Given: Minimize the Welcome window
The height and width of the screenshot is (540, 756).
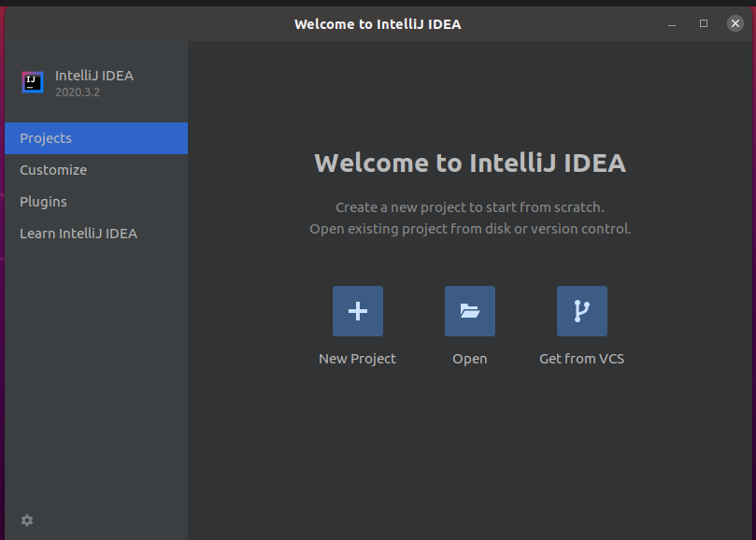Looking at the screenshot, I should pyautogui.click(x=672, y=24).
